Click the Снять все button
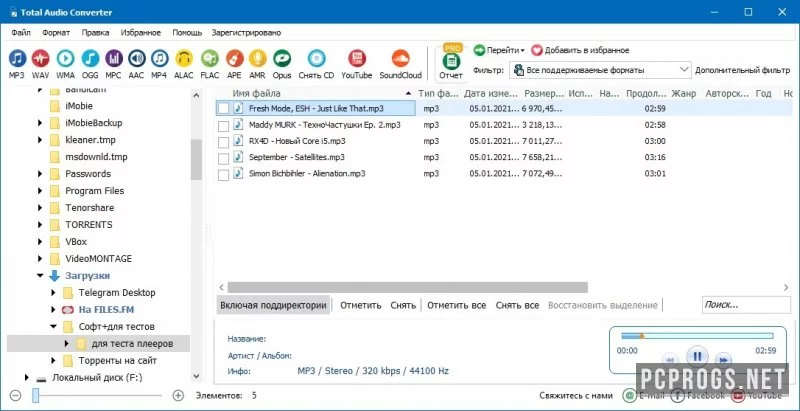This screenshot has width=800, height=411. point(517,305)
